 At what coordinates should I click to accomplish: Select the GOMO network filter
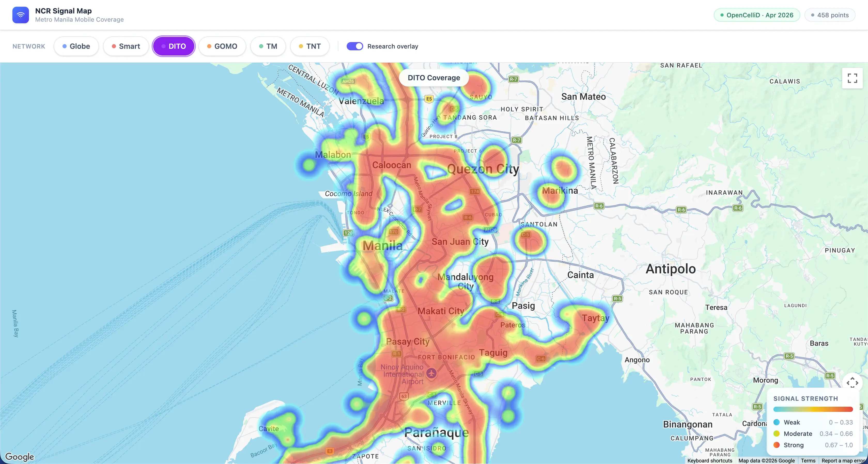point(222,46)
